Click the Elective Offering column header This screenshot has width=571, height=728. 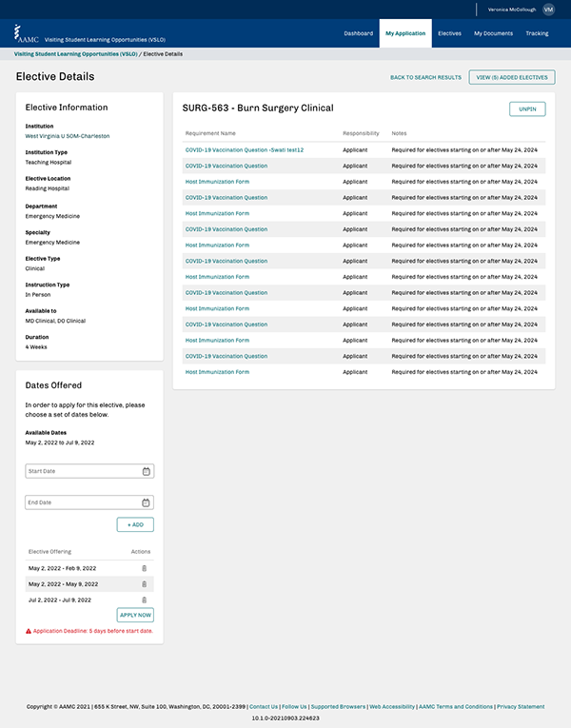coord(49,552)
